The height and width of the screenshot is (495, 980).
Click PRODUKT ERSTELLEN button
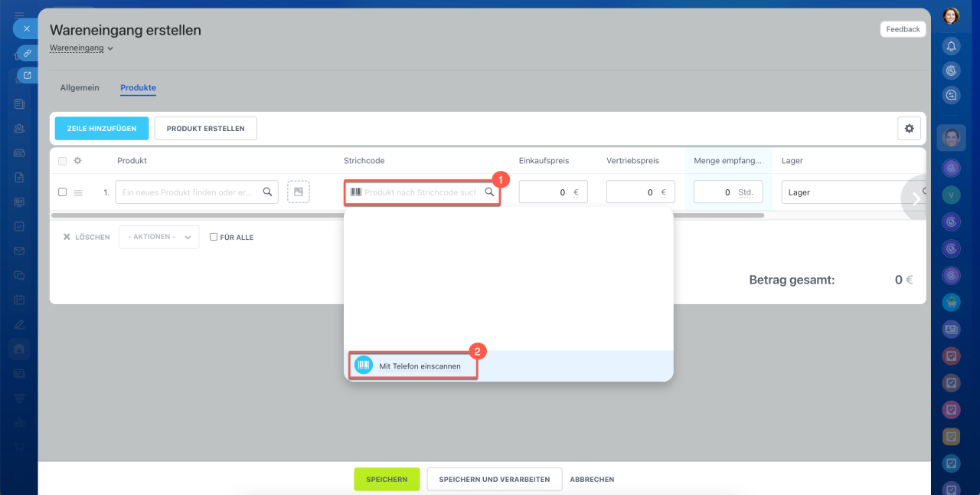[x=206, y=129]
